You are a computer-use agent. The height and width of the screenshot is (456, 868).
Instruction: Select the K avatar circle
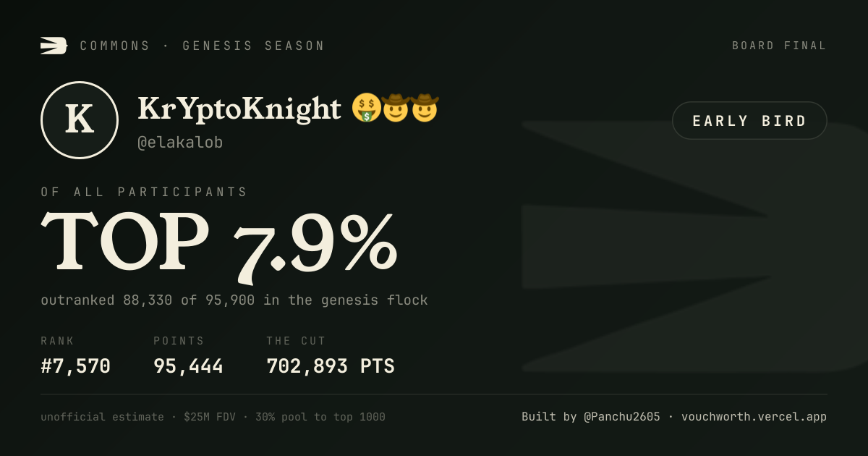pos(80,120)
